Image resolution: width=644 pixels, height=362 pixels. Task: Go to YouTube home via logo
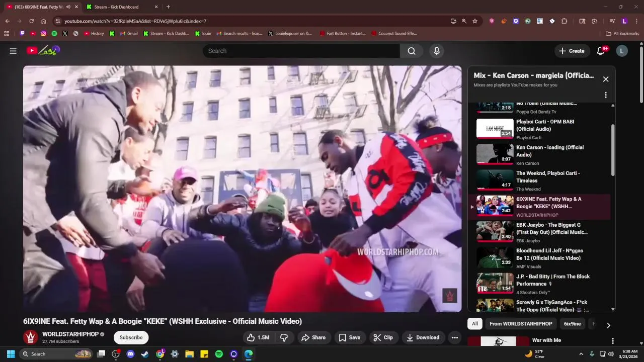click(x=43, y=50)
